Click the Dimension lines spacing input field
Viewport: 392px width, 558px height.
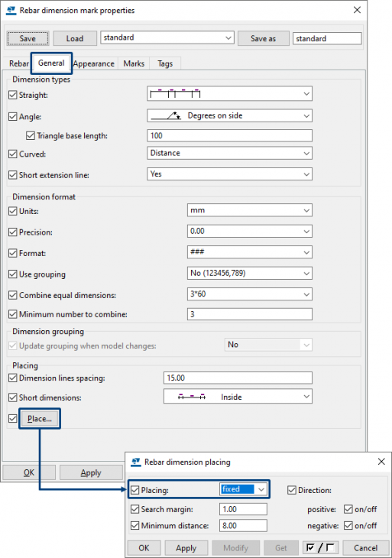(238, 378)
